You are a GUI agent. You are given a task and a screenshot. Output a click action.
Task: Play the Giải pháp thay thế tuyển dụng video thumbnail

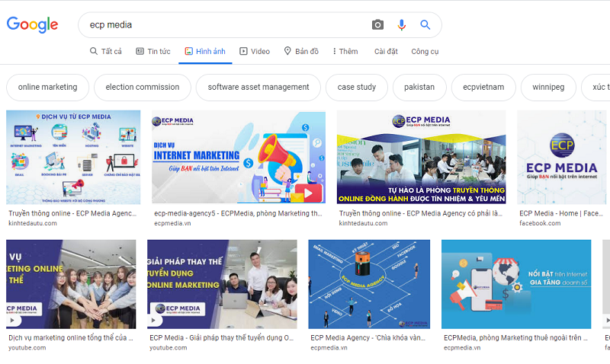tap(222, 284)
